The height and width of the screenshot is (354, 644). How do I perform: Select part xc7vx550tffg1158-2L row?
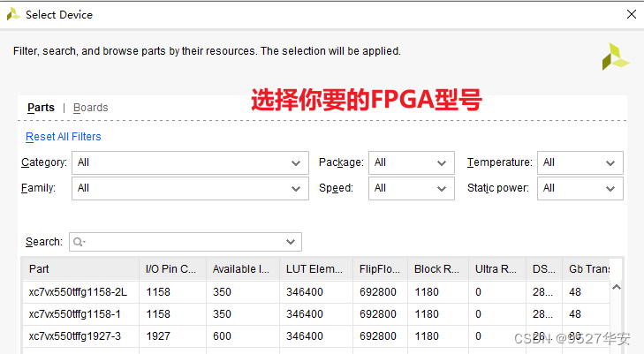pos(80,291)
